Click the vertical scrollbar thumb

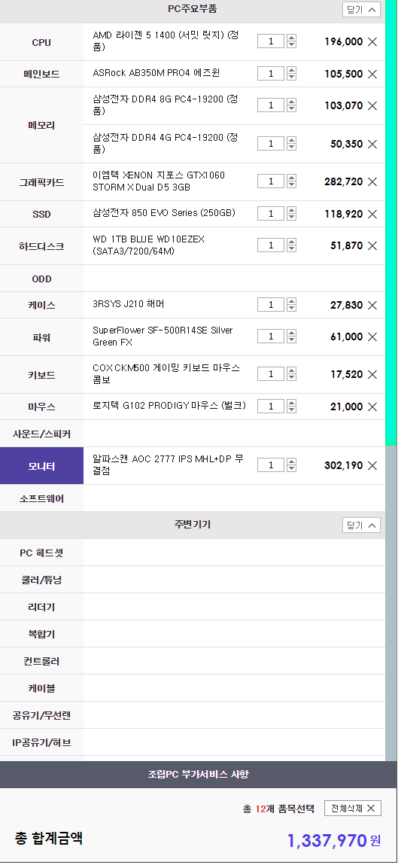tap(391, 223)
